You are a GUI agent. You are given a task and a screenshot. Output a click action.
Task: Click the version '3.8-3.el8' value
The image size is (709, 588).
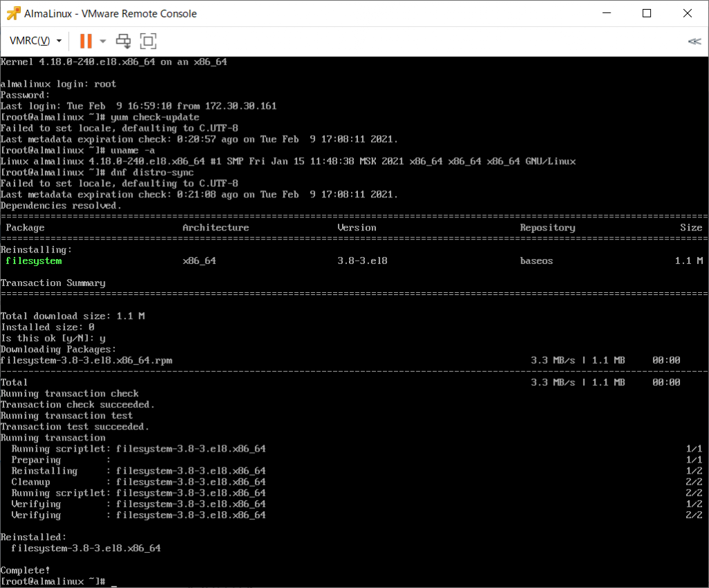362,261
